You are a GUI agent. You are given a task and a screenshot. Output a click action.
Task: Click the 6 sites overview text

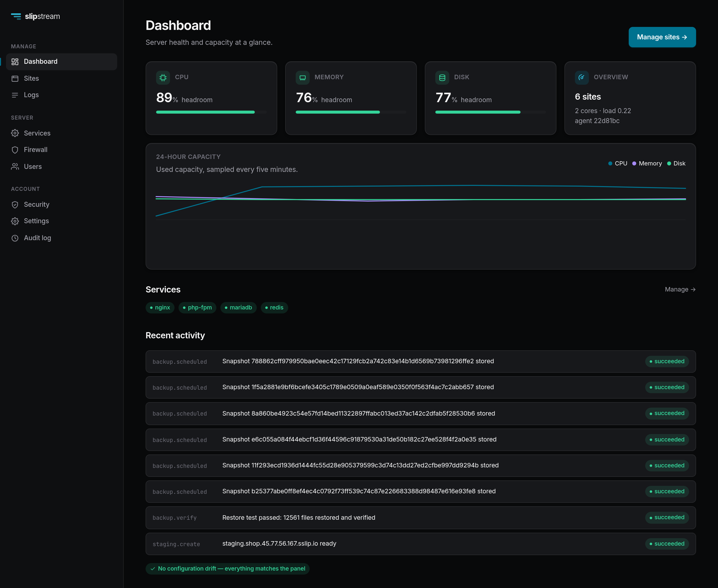click(x=588, y=97)
